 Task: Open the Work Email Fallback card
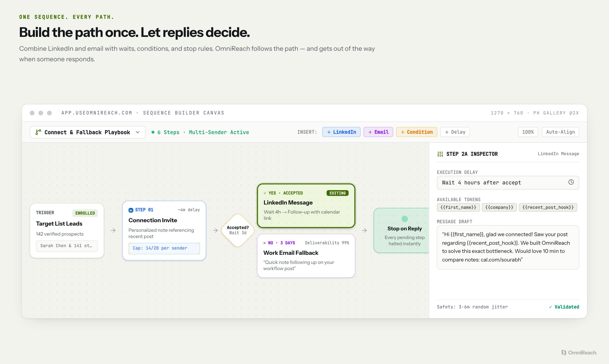pyautogui.click(x=306, y=256)
